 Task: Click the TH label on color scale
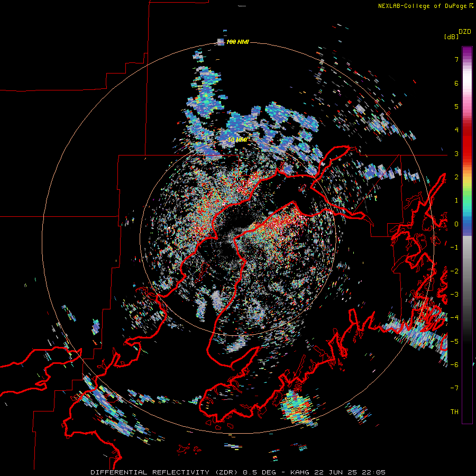coord(454,412)
